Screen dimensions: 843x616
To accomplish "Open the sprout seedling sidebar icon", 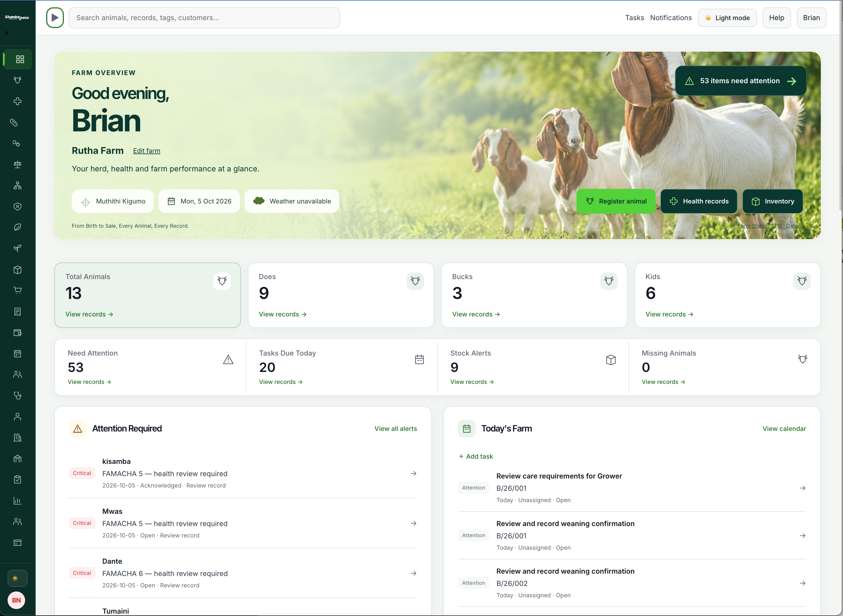I will pos(18,248).
